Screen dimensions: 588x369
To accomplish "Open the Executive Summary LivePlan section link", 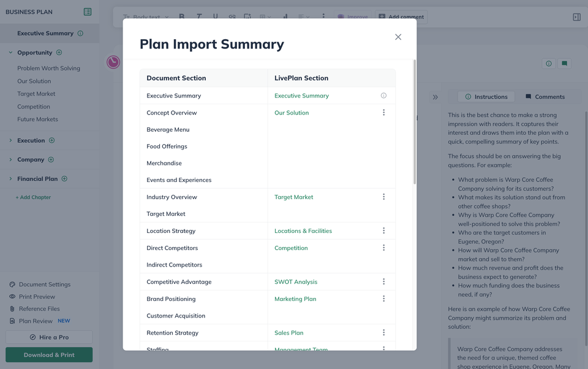I will click(301, 96).
